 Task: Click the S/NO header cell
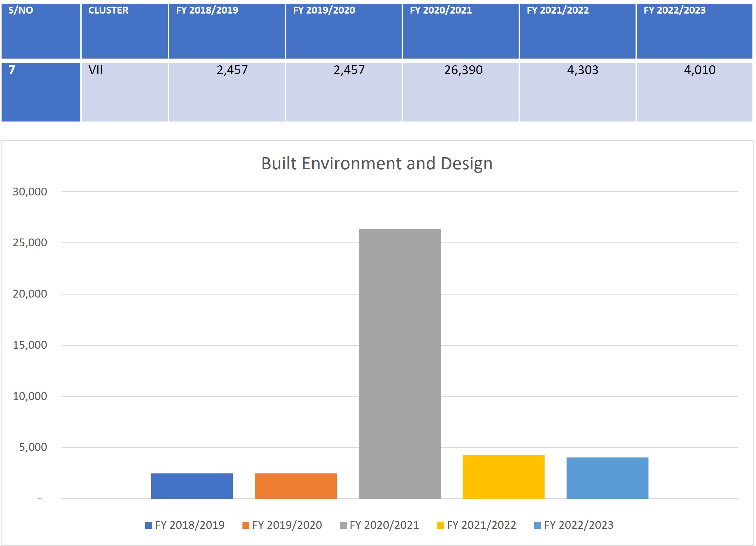pyautogui.click(x=41, y=31)
